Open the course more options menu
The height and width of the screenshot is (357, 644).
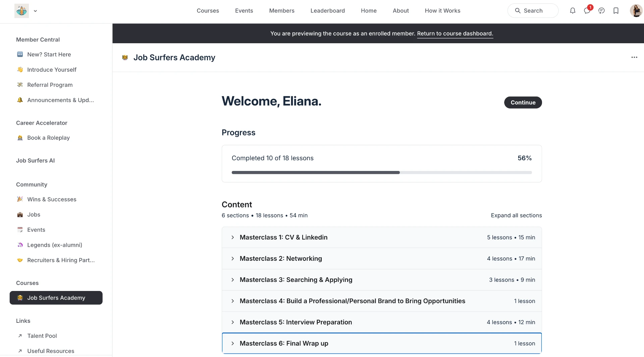[634, 57]
